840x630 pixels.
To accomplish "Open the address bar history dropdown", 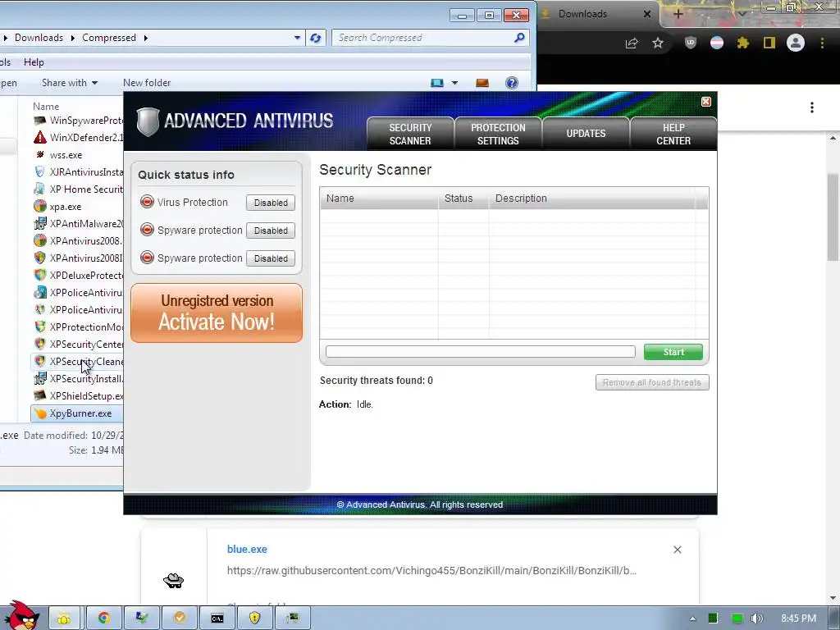I will coord(297,38).
